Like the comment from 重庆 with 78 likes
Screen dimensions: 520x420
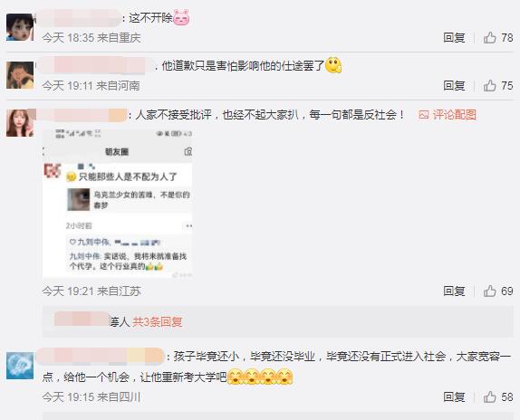pos(489,37)
